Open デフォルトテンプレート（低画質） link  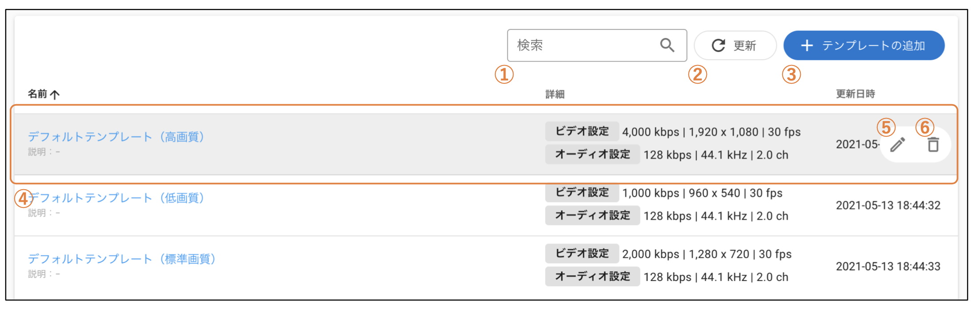116,198
